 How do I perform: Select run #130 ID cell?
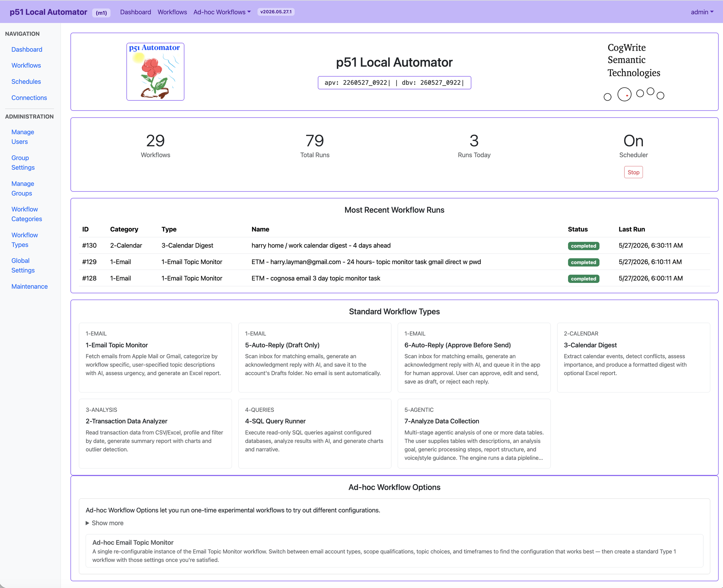click(x=89, y=246)
